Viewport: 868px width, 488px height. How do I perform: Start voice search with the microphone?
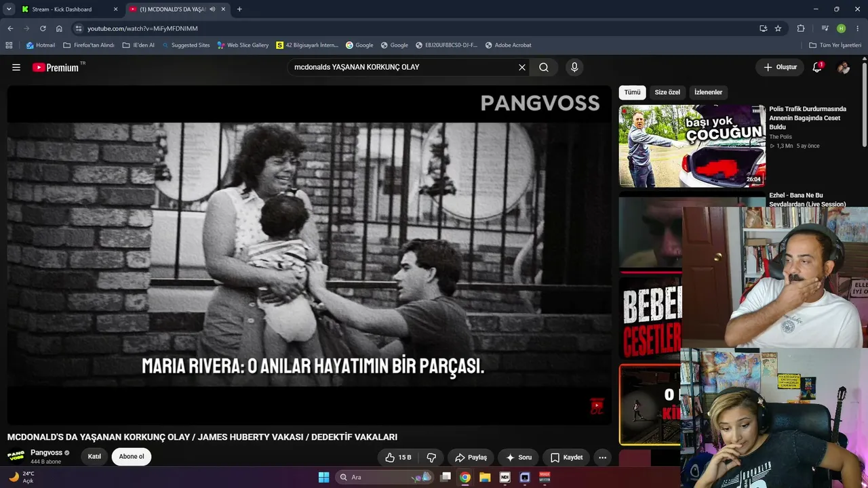[574, 67]
